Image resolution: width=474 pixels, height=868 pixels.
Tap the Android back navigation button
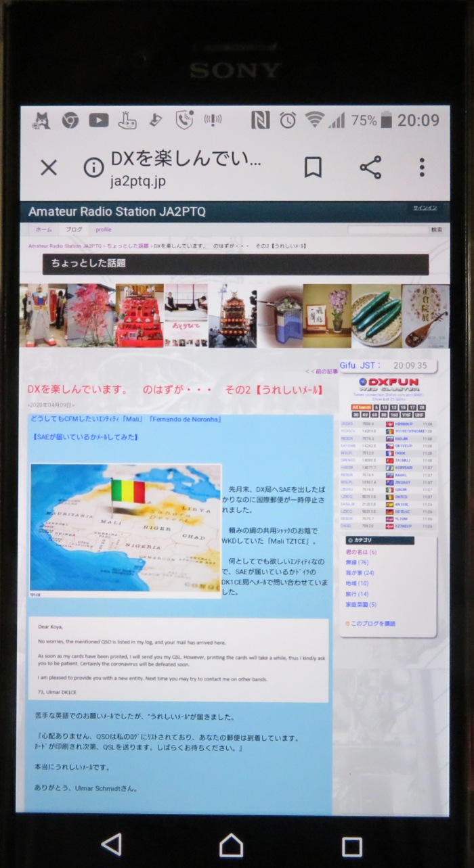point(111,844)
